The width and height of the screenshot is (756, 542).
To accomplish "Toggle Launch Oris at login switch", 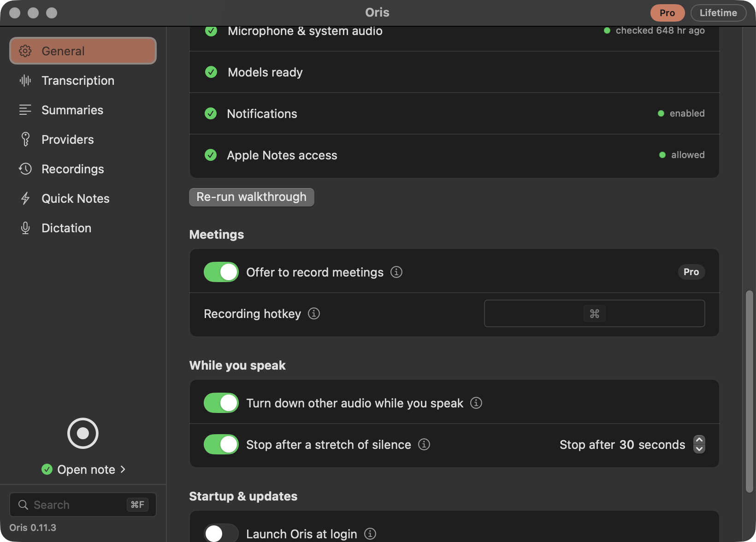I will click(221, 534).
